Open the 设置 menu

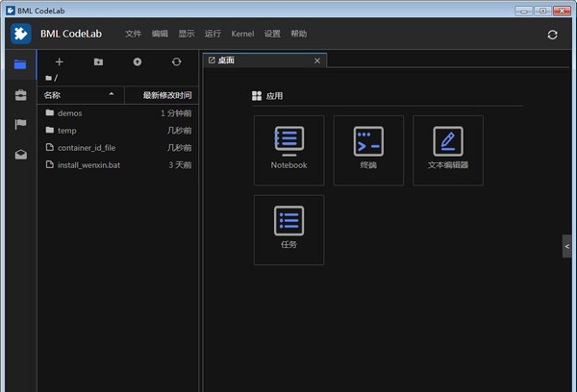pyautogui.click(x=272, y=34)
